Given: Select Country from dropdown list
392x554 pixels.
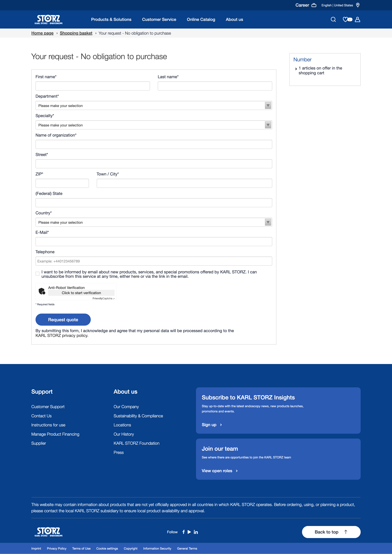Looking at the screenshot, I should point(154,222).
